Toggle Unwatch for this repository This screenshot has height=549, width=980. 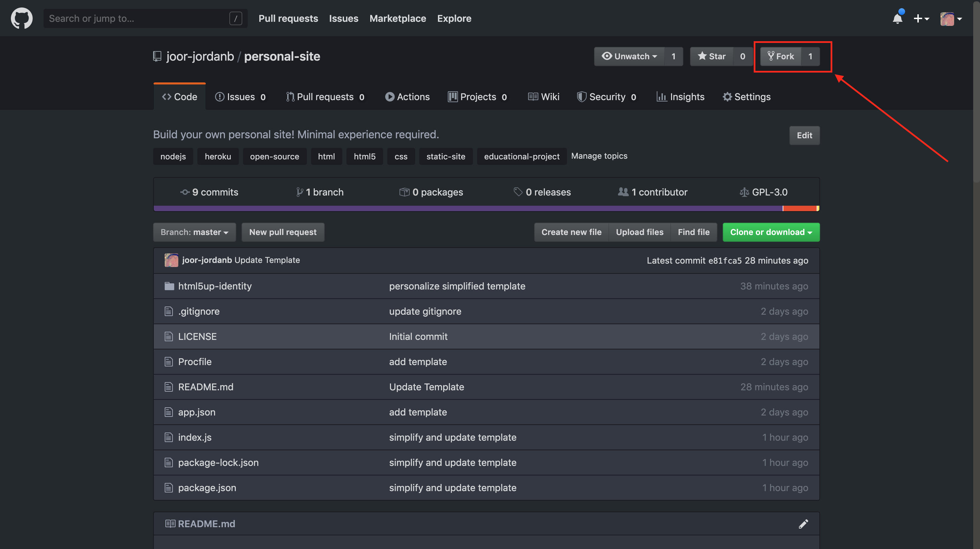tap(629, 56)
